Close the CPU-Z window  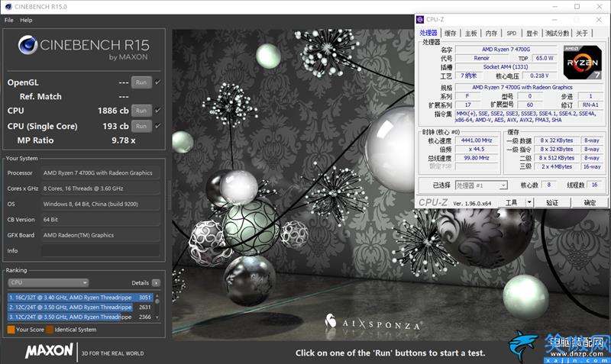(599, 20)
